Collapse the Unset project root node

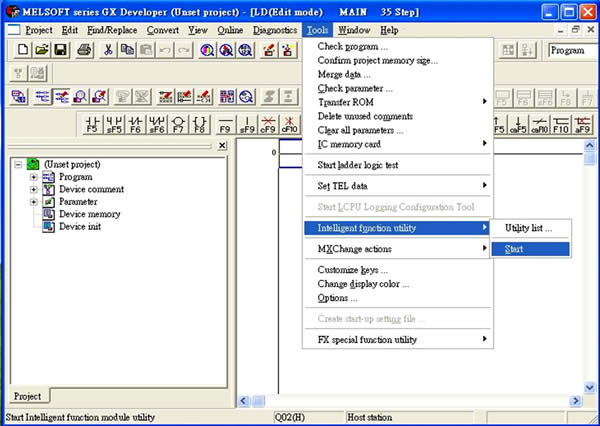coord(19,164)
